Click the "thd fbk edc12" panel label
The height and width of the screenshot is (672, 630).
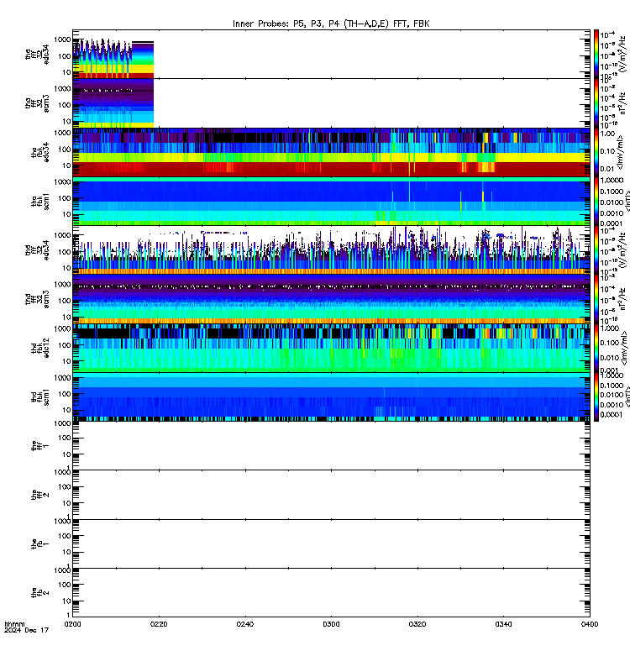[40, 348]
